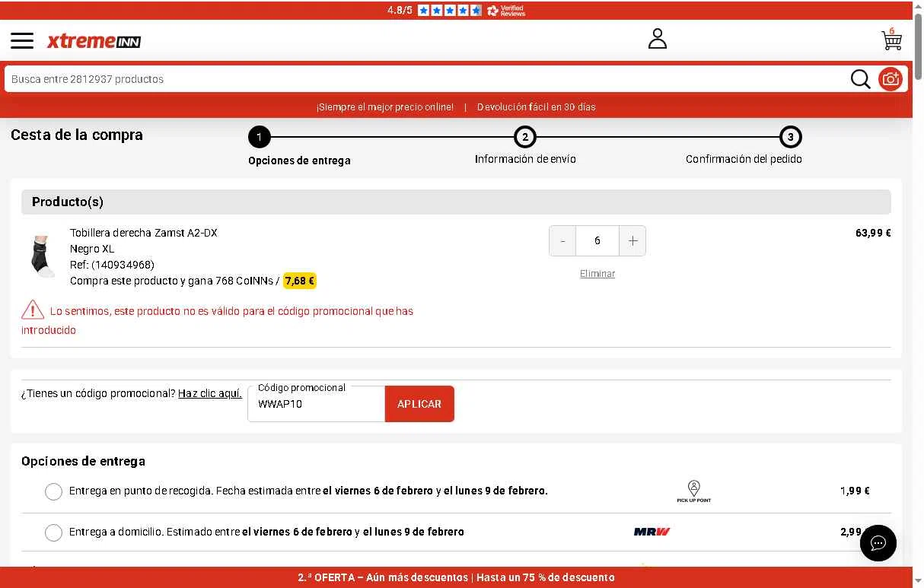The width and height of the screenshot is (924, 588).
Task: Click the magnifier search icon
Action: [x=860, y=79]
